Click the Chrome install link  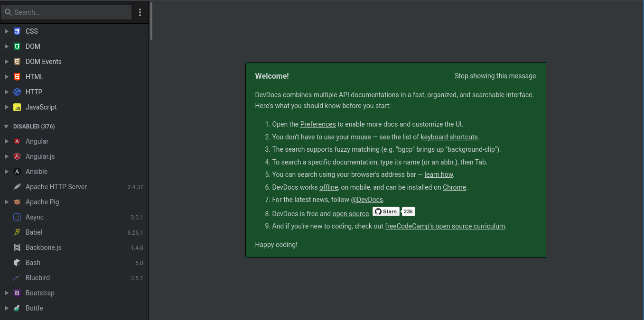(454, 187)
